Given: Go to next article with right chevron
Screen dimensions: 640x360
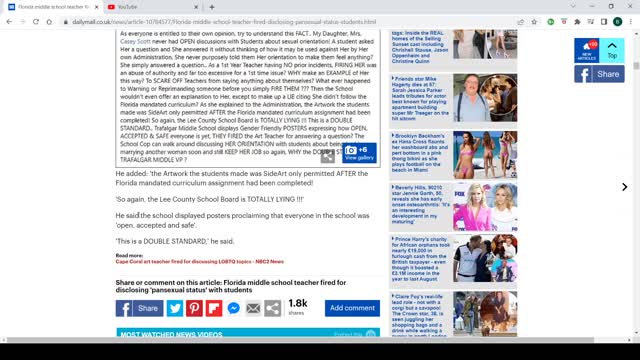Looking at the screenshot, I should coord(624,187).
